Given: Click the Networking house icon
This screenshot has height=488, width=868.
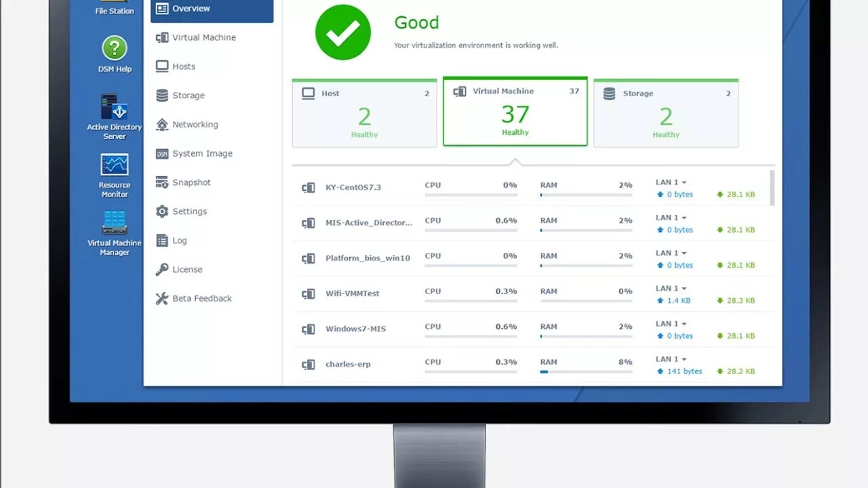Looking at the screenshot, I should tap(162, 125).
